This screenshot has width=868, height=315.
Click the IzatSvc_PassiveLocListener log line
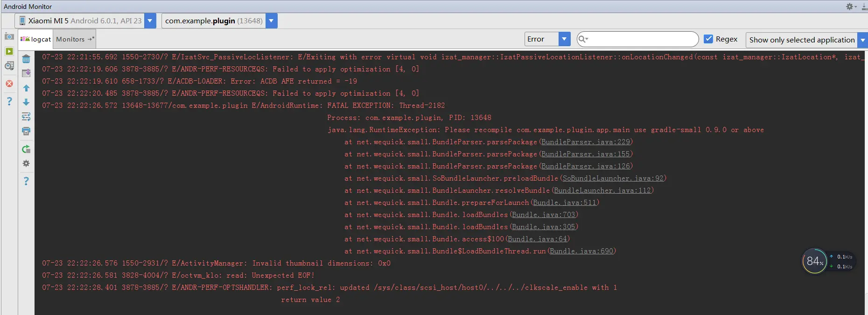(x=453, y=57)
